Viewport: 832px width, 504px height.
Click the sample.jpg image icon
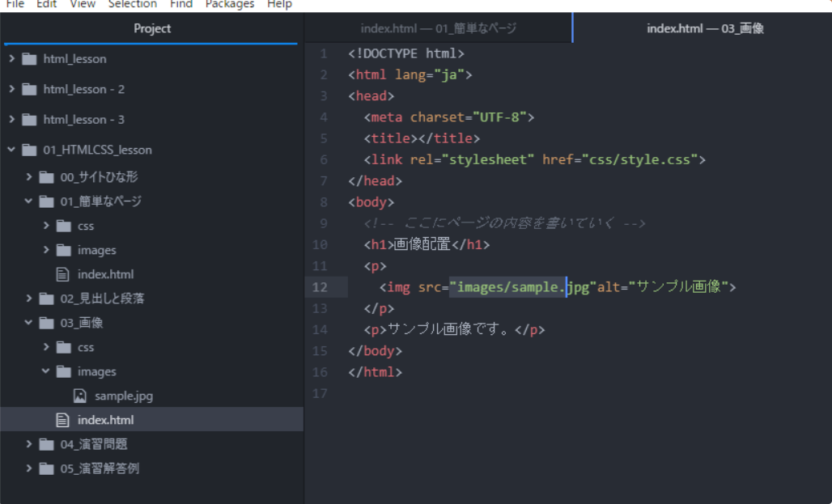(x=80, y=396)
